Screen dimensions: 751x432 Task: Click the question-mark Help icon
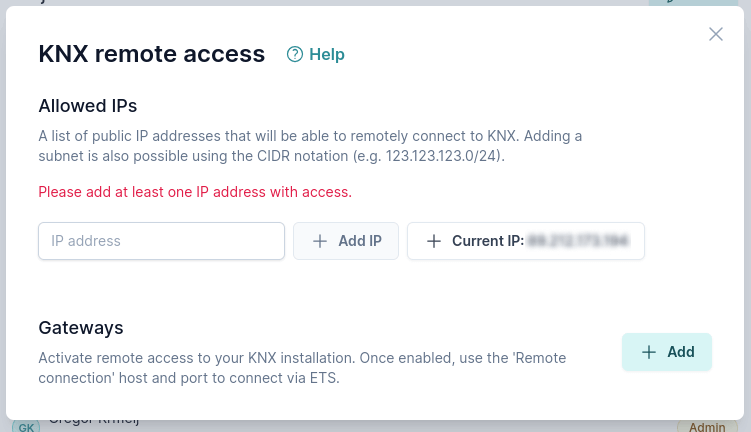coord(295,55)
